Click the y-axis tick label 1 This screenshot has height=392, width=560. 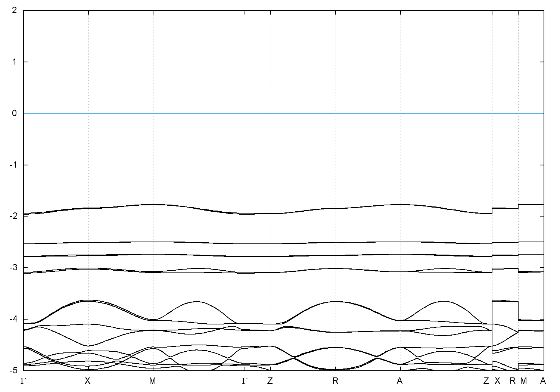pos(15,62)
